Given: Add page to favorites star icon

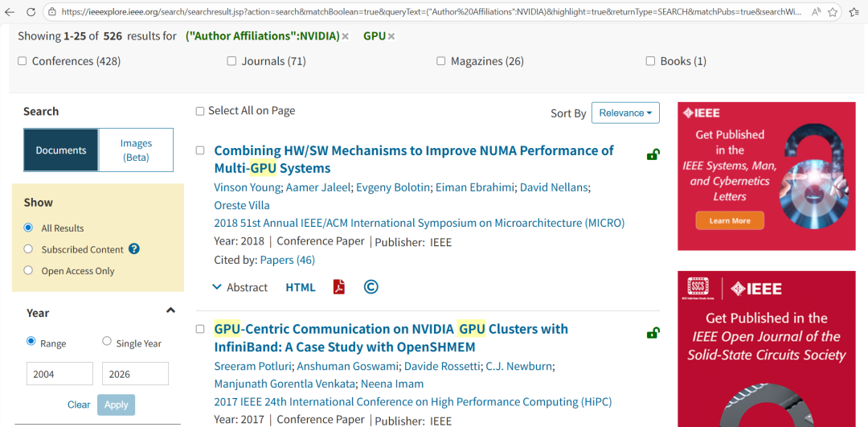Looking at the screenshot, I should [832, 11].
